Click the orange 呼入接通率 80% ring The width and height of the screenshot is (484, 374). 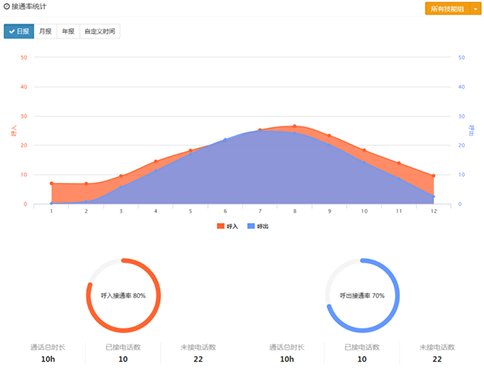point(123,295)
